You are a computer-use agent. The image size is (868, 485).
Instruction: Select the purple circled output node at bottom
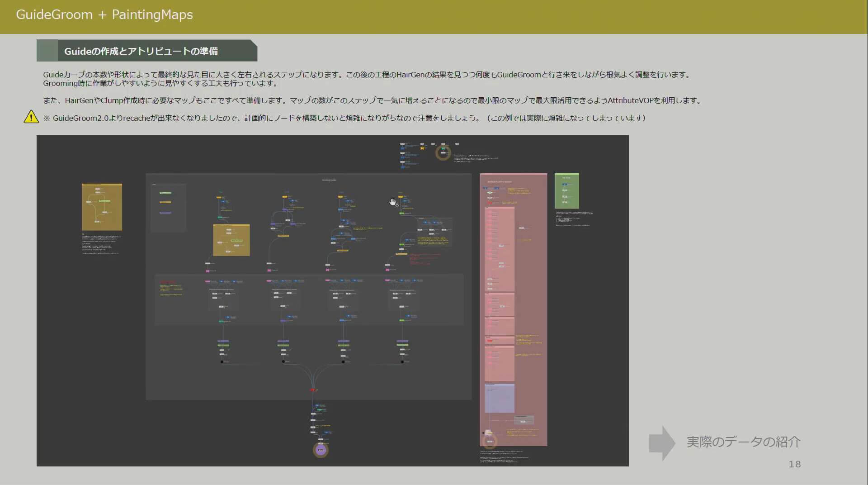point(321,450)
